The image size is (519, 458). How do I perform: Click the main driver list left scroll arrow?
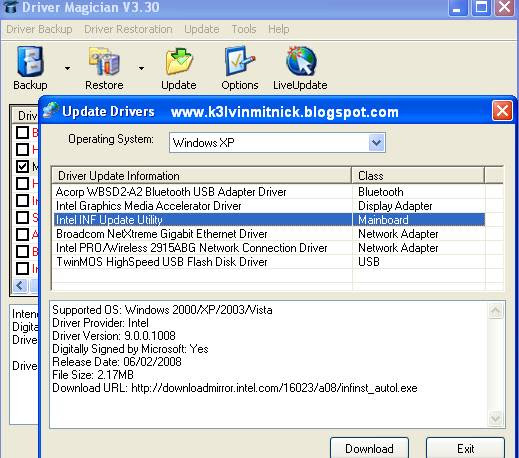(x=20, y=286)
